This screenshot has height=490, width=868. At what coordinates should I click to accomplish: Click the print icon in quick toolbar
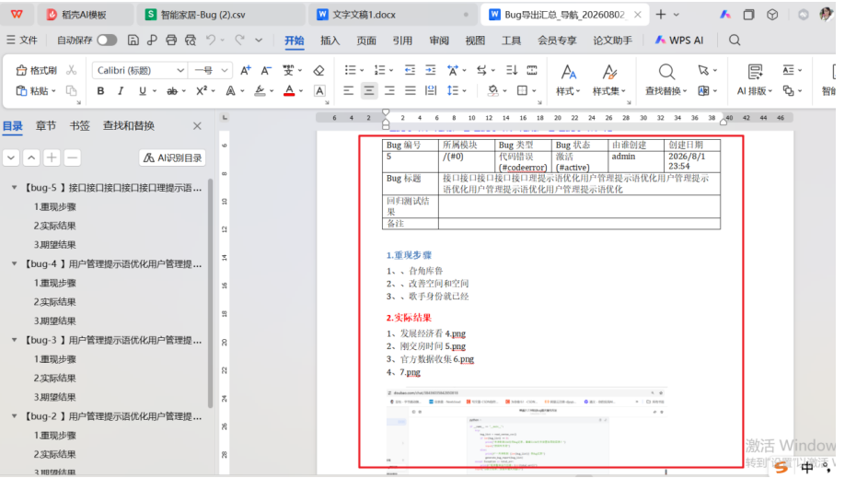(x=171, y=40)
